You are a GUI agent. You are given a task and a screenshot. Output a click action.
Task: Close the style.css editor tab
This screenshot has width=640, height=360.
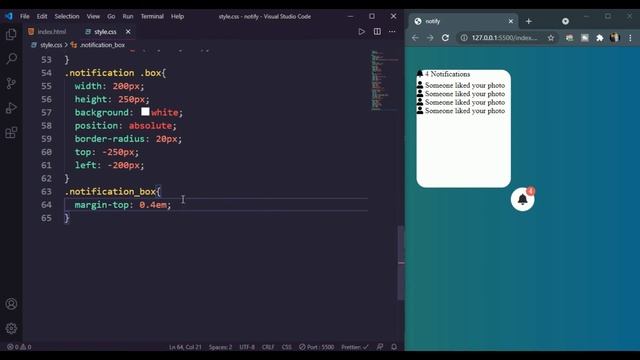pyautogui.click(x=128, y=31)
